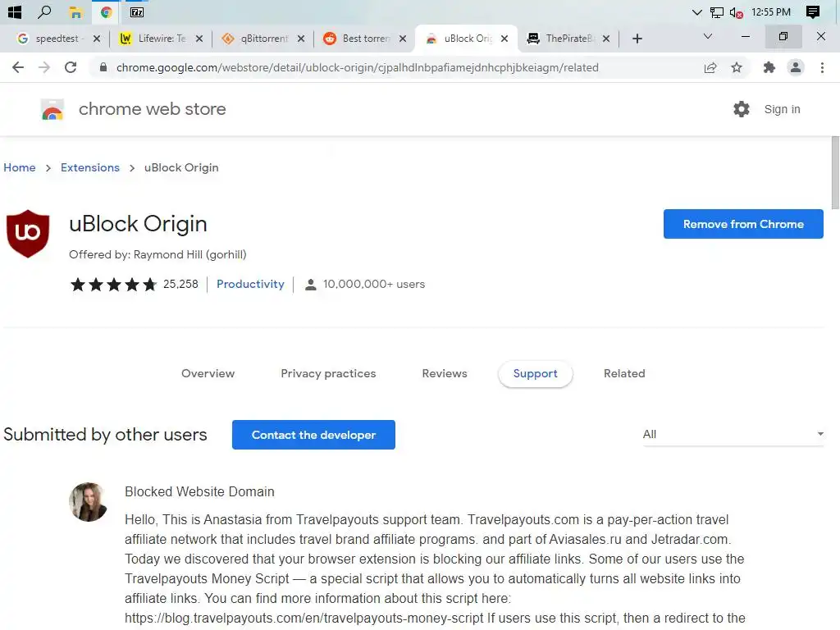Select the Privacy practices tab

click(x=328, y=373)
